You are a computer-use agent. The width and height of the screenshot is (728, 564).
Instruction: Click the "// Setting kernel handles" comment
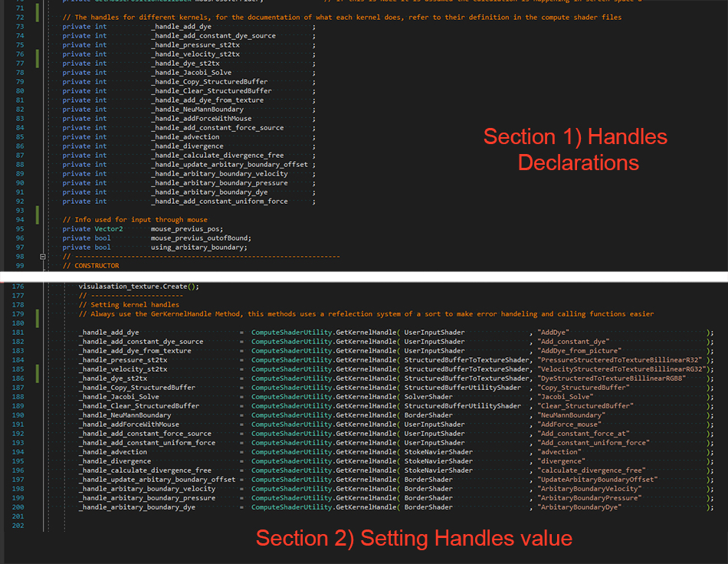pos(129,305)
